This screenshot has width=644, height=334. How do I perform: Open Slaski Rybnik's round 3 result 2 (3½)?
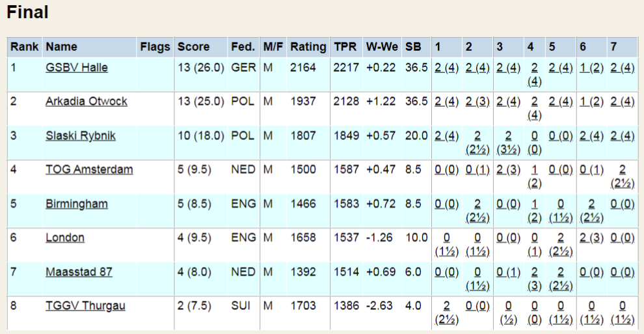pyautogui.click(x=508, y=143)
